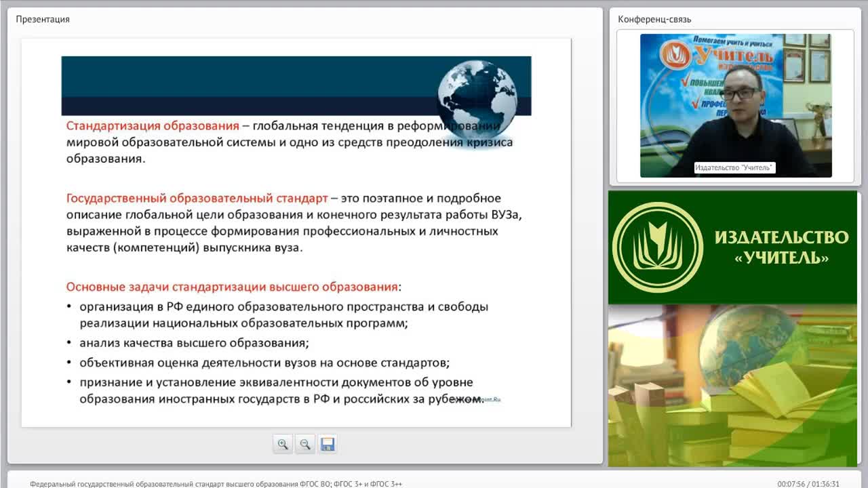Click the webinar title in the bottom bar
The image size is (868, 488).
[x=216, y=484]
